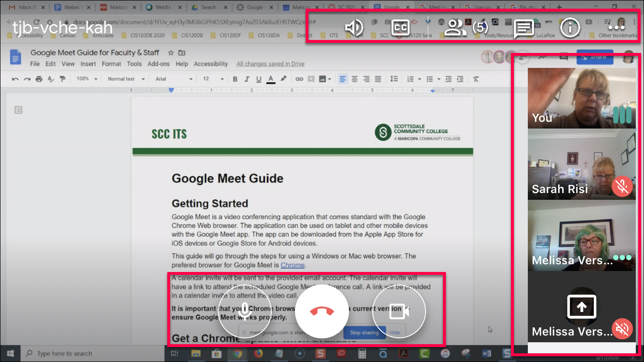The height and width of the screenshot is (362, 644).
Task: Open Chrome from the Windows taskbar
Action: (237, 354)
